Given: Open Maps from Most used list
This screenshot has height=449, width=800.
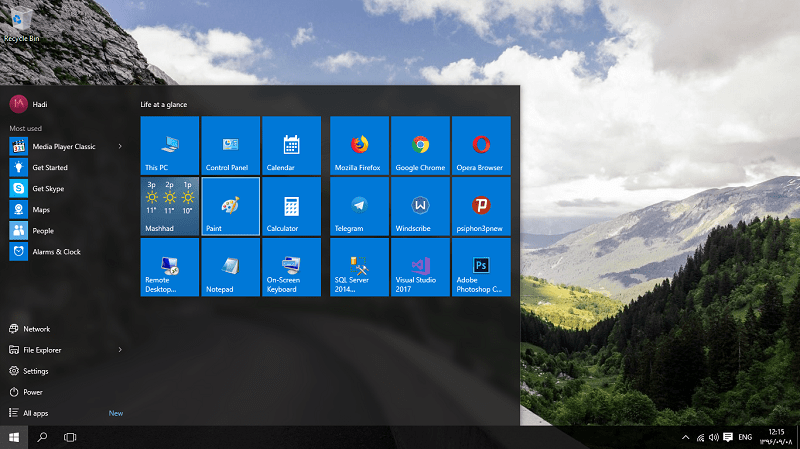Looking at the screenshot, I should point(64,210).
